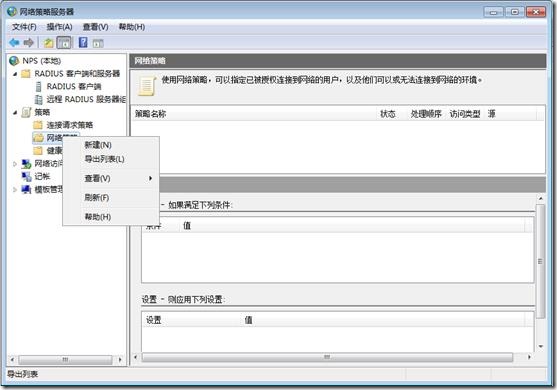557x390 pixels.
Task: Open the 帮助(H) menu in menu bar
Action: (x=131, y=27)
